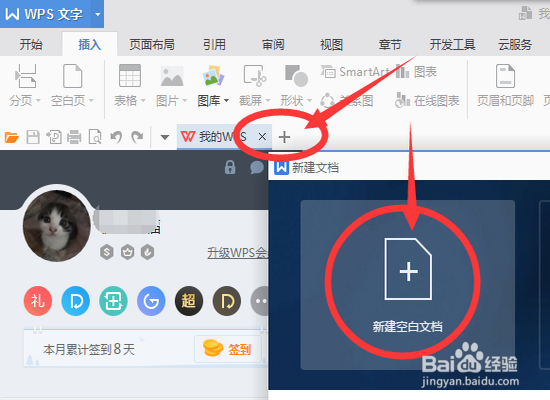Open the 页面布局 tab
The width and height of the screenshot is (550, 400).
(152, 45)
